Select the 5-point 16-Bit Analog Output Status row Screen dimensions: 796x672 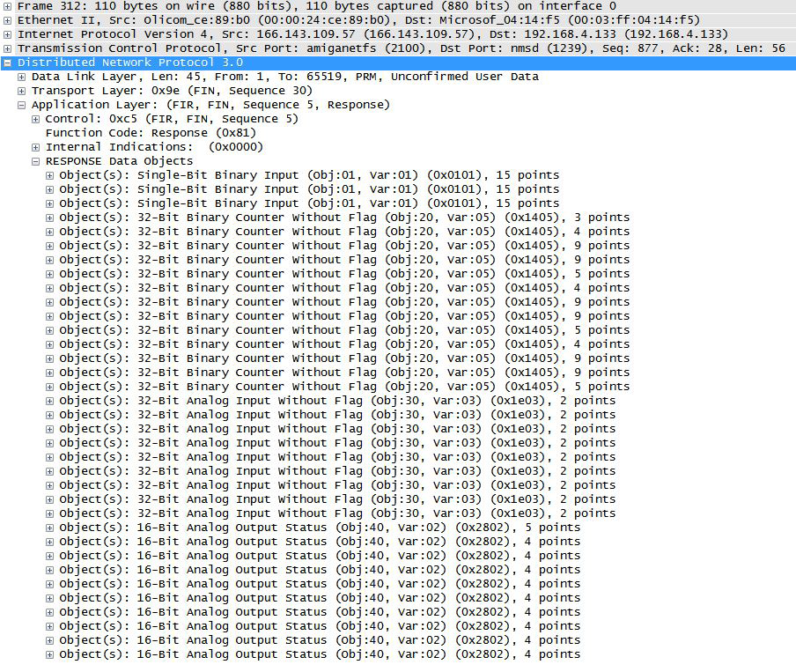264,528
